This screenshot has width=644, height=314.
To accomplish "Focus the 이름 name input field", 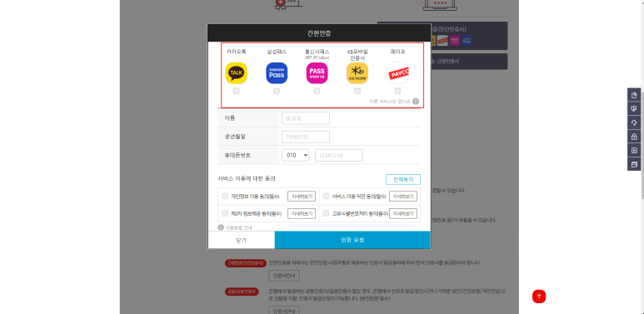I will point(306,118).
